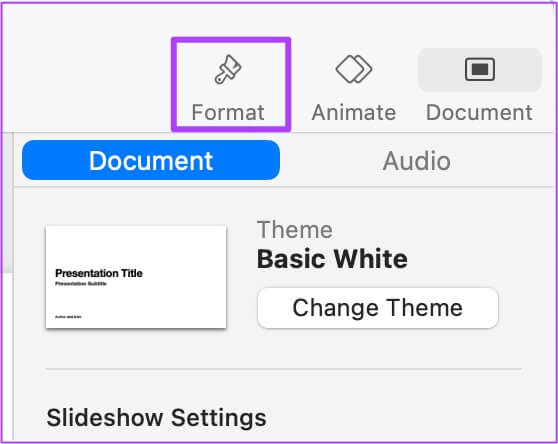Click divider line above Slideshow Settings
The width and height of the screenshot is (558, 444).
coord(284,369)
